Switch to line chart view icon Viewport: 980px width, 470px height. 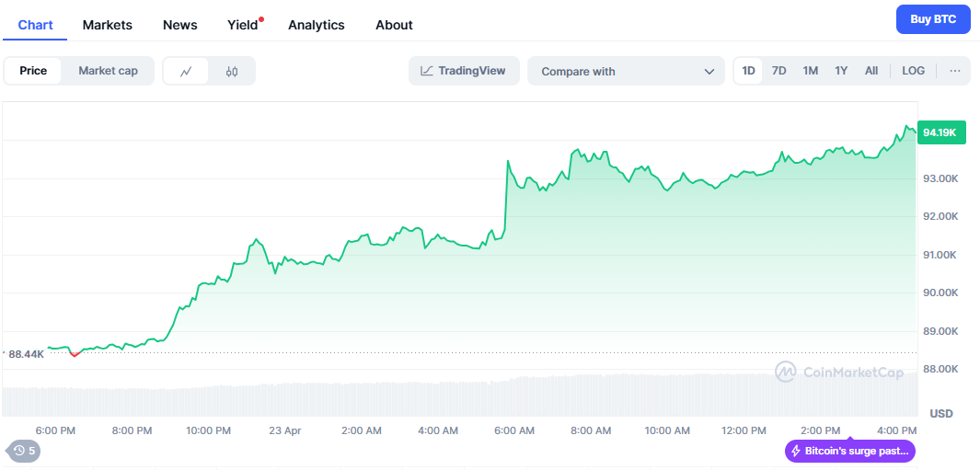click(x=186, y=71)
